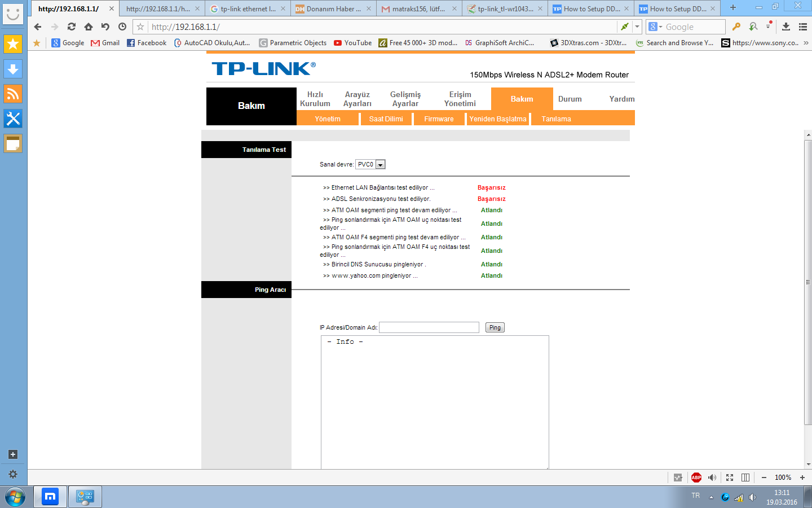Toggle split screen view in the status bar
Viewport: 812px width, 508px height.
[x=745, y=478]
